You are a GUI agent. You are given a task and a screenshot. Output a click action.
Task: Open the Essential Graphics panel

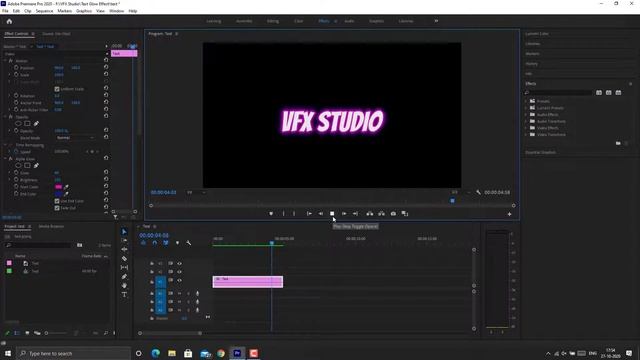tap(540, 152)
